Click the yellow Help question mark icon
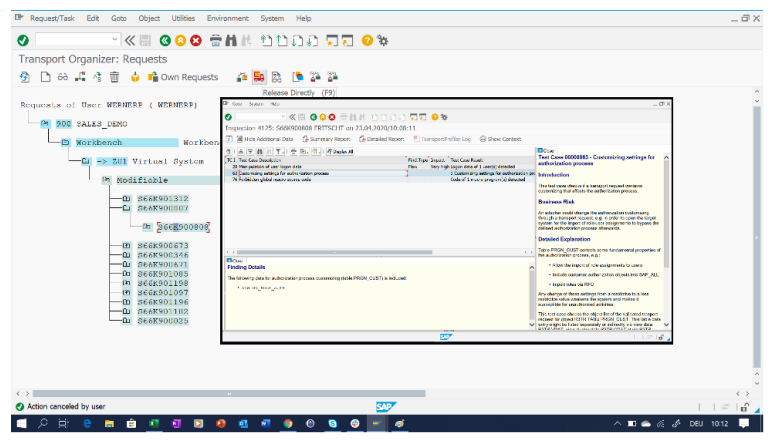 point(367,40)
